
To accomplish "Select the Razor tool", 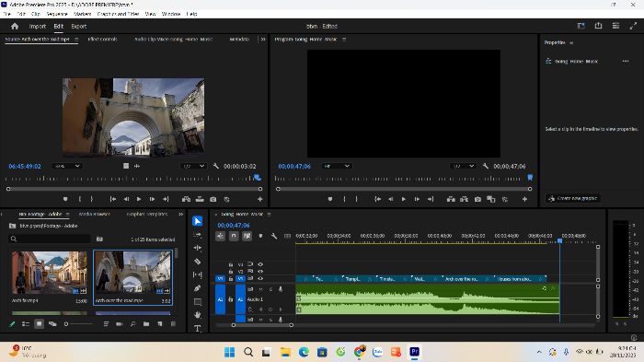I will (198, 262).
